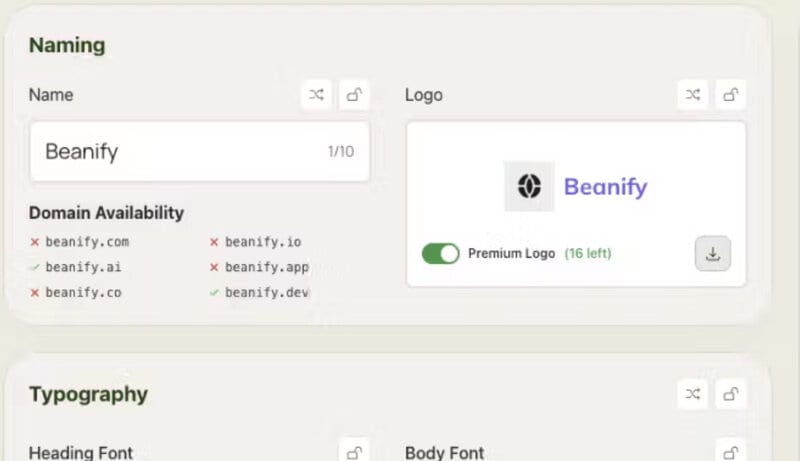Select the available beanify.dev domain
This screenshot has height=461, width=800.
pyautogui.click(x=260, y=292)
